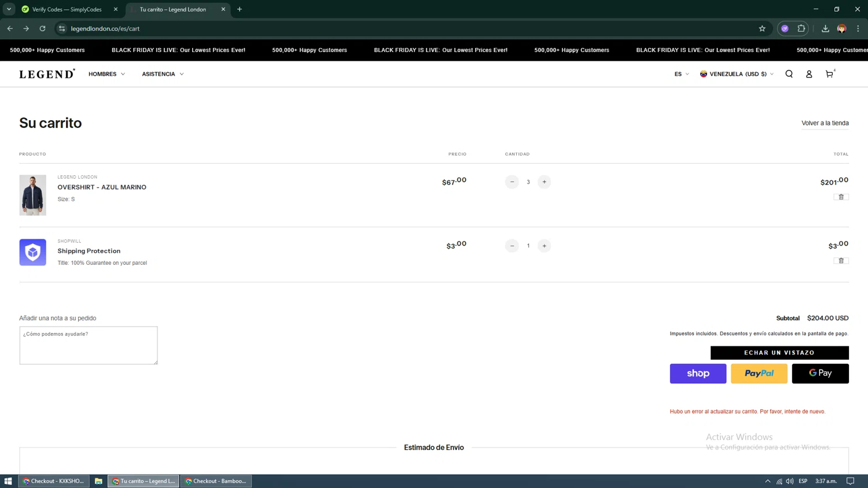Open the purple extension icon
This screenshot has height=488, width=868.
tap(785, 28)
